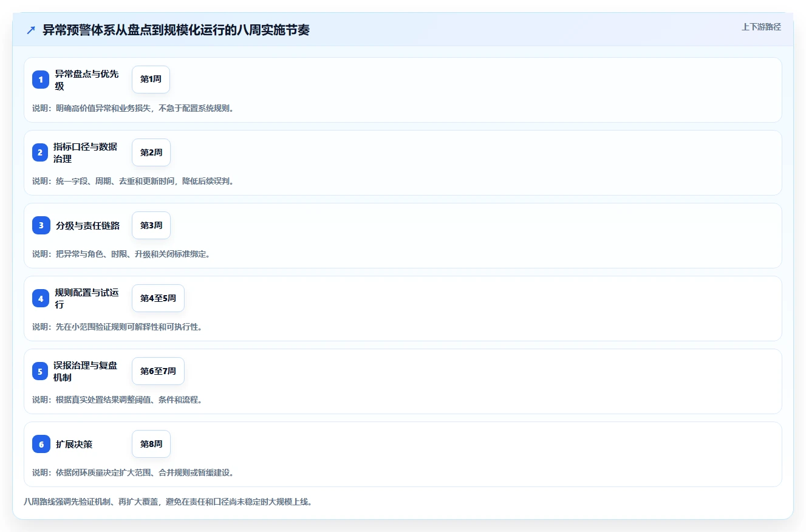Screen dimensions: 806x532
Task: Click the 第3周 week tag
Action: [151, 225]
